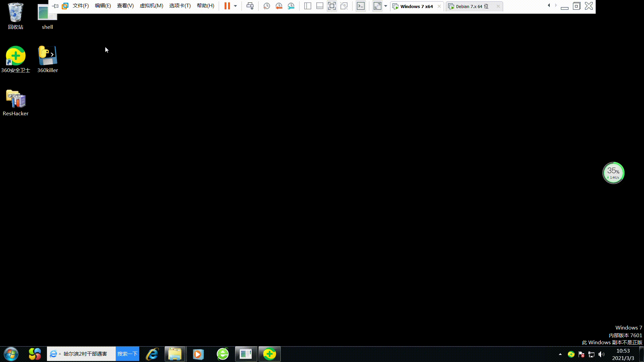The image size is (644, 362).
Task: Click the send Ctrl+Alt+Del toolbar icon
Action: pos(250,6)
